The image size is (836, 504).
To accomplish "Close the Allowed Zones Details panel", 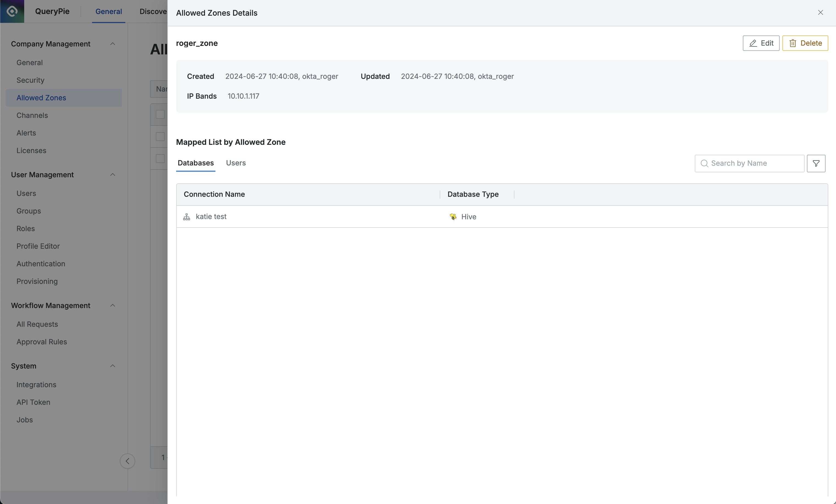I will (820, 13).
